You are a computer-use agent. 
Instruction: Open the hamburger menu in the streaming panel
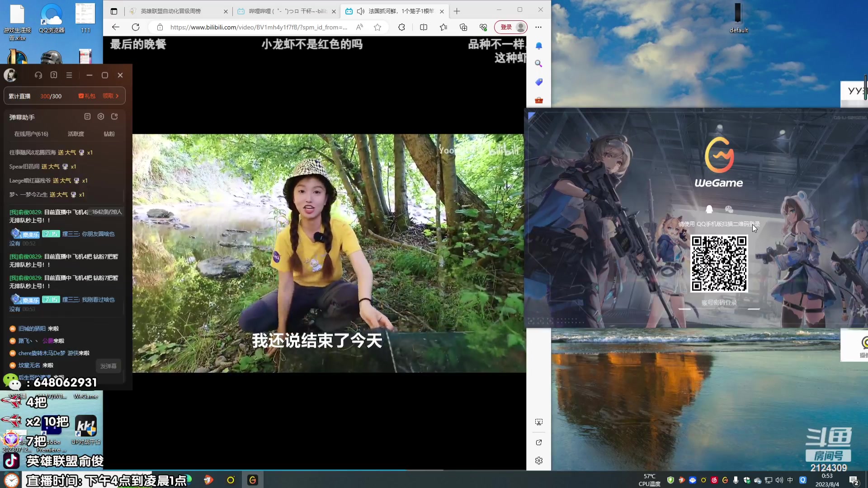pyautogui.click(x=69, y=75)
